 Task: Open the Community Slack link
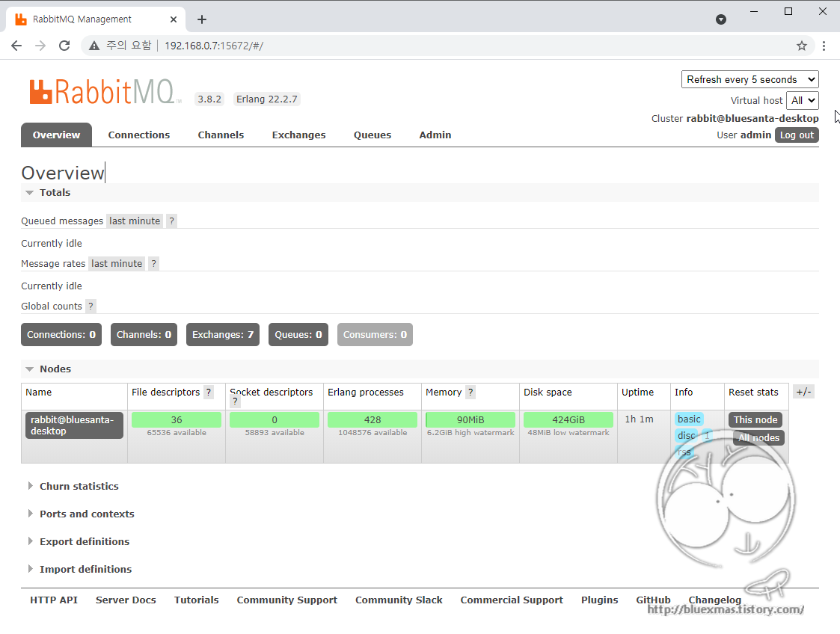point(399,600)
